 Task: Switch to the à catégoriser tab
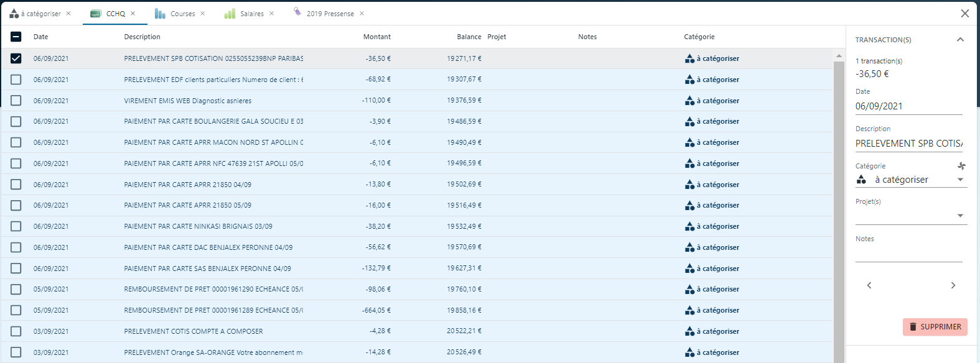pyautogui.click(x=40, y=14)
